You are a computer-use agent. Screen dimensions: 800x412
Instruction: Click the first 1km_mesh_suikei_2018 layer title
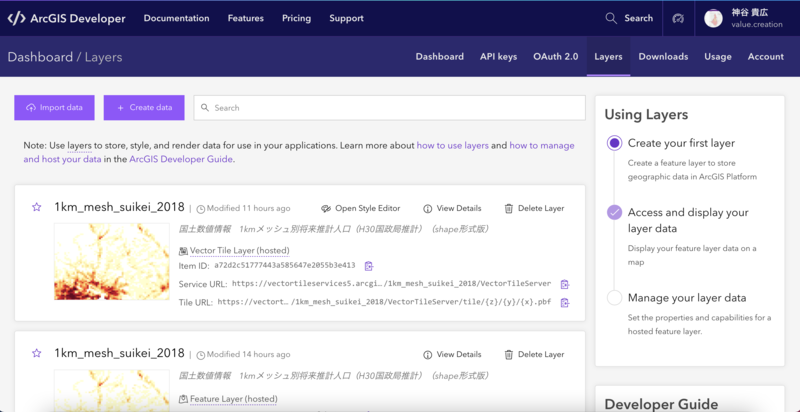coord(119,207)
